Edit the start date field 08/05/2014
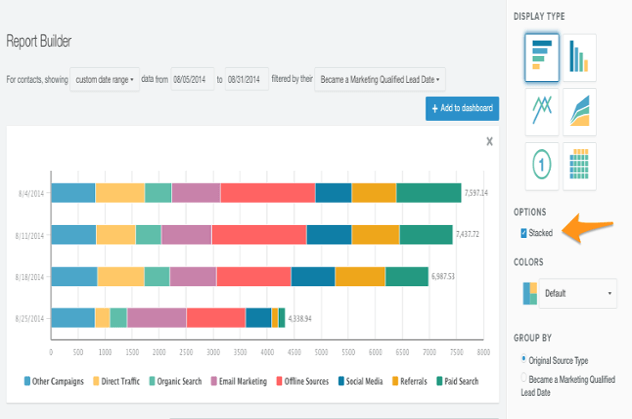This screenshot has height=419, width=632. click(x=192, y=79)
